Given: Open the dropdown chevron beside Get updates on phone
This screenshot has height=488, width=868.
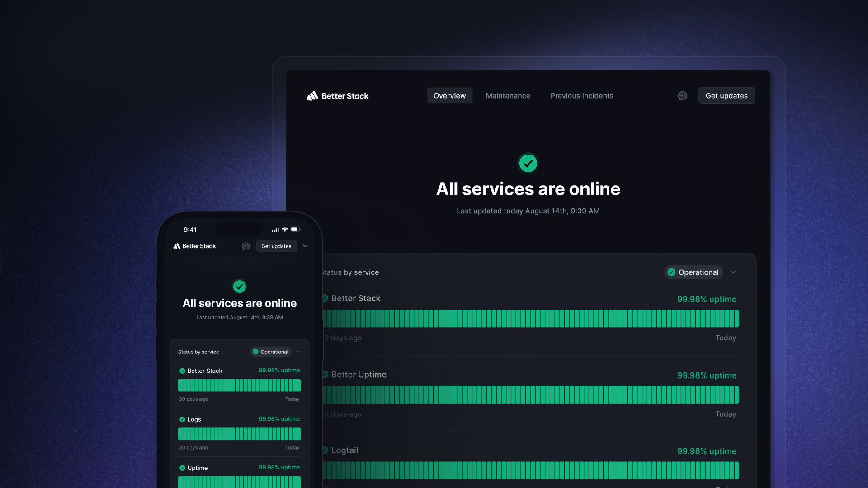Looking at the screenshot, I should pyautogui.click(x=305, y=246).
